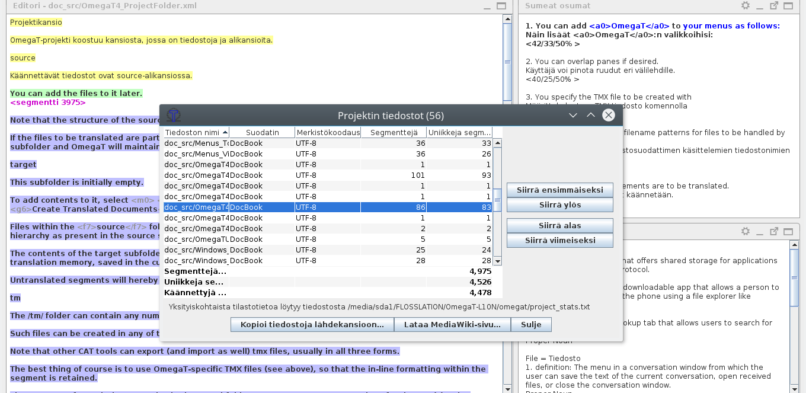Click the Käännettyjä total value 4,478
This screenshot has width=806, height=393.
pyautogui.click(x=480, y=293)
